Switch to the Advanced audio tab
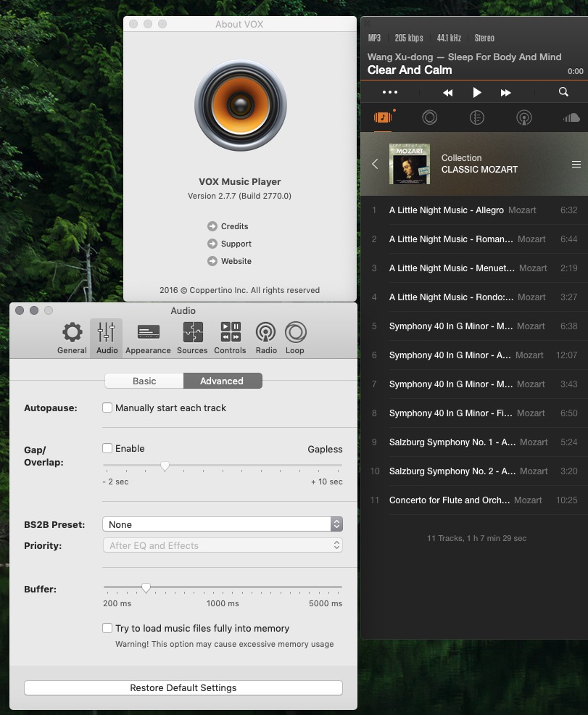 223,381
